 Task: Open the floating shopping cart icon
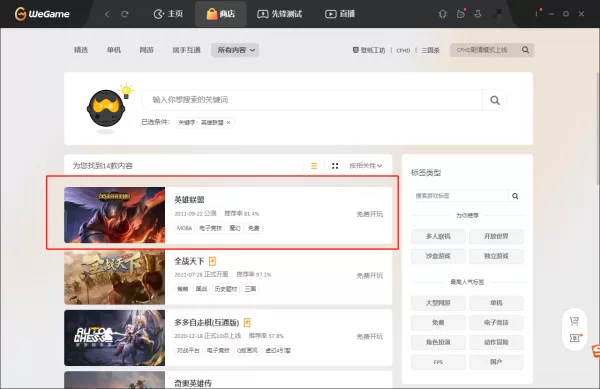[574, 321]
